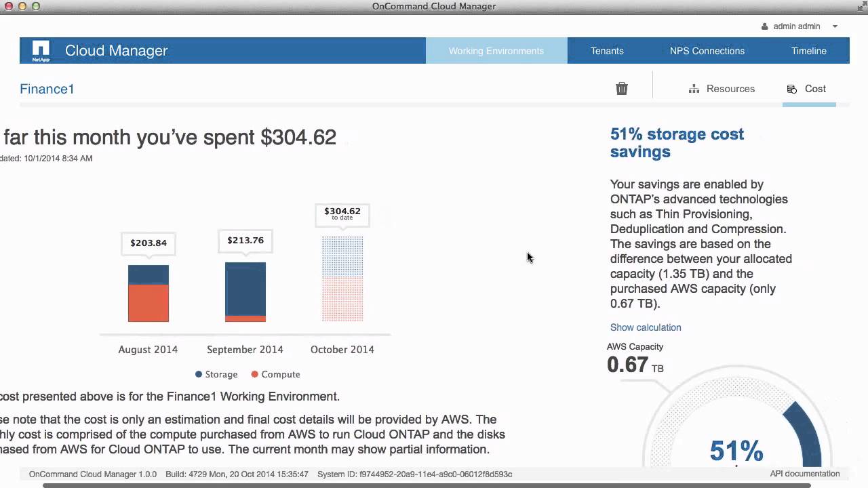This screenshot has height=488, width=868.
Task: Open API documentation link
Action: [x=805, y=474]
